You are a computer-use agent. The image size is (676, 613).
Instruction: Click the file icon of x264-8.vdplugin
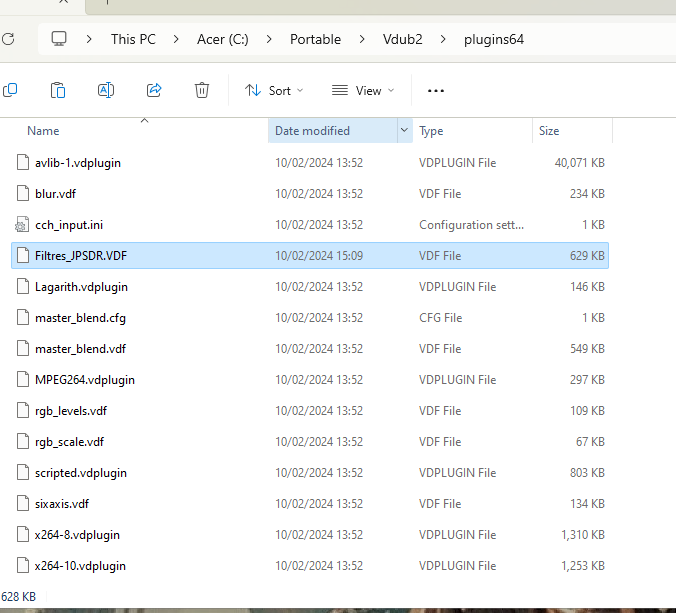click(x=23, y=535)
